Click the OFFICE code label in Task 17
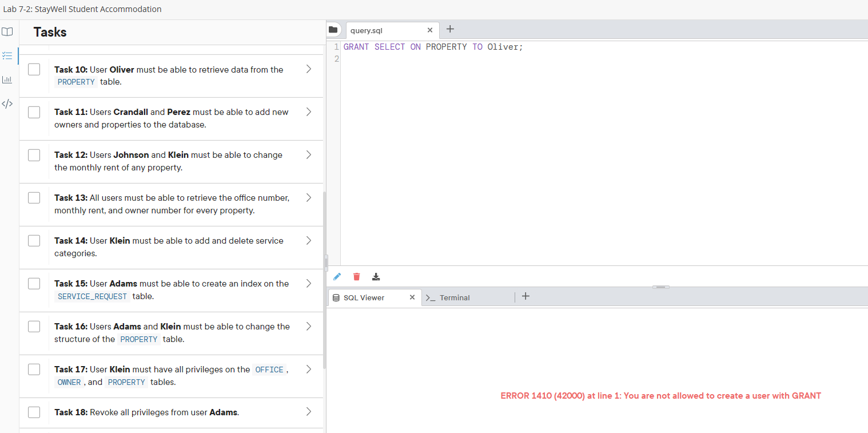This screenshot has width=868, height=433. (x=269, y=370)
